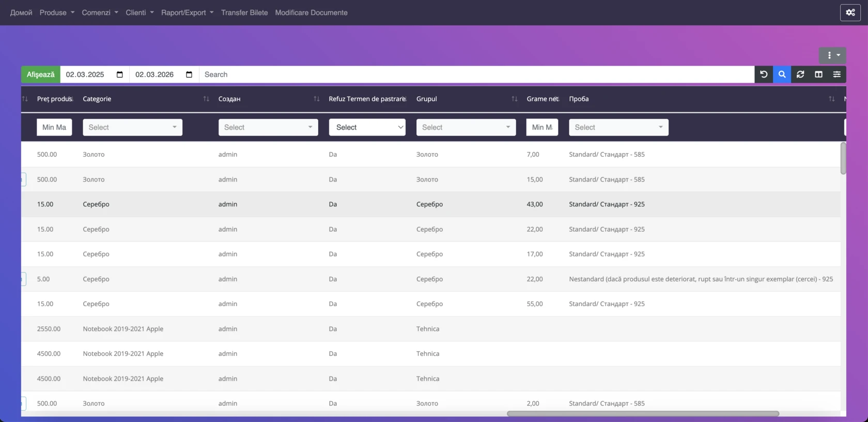Viewport: 868px width, 422px height.
Task: Click the Search text field
Action: 476,74
